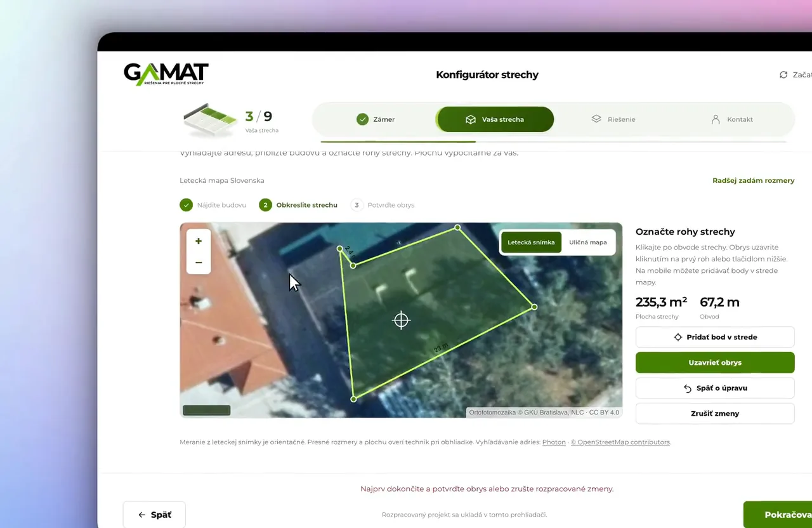812x528 pixels.
Task: Go to the Kontakt step
Action: [732, 119]
